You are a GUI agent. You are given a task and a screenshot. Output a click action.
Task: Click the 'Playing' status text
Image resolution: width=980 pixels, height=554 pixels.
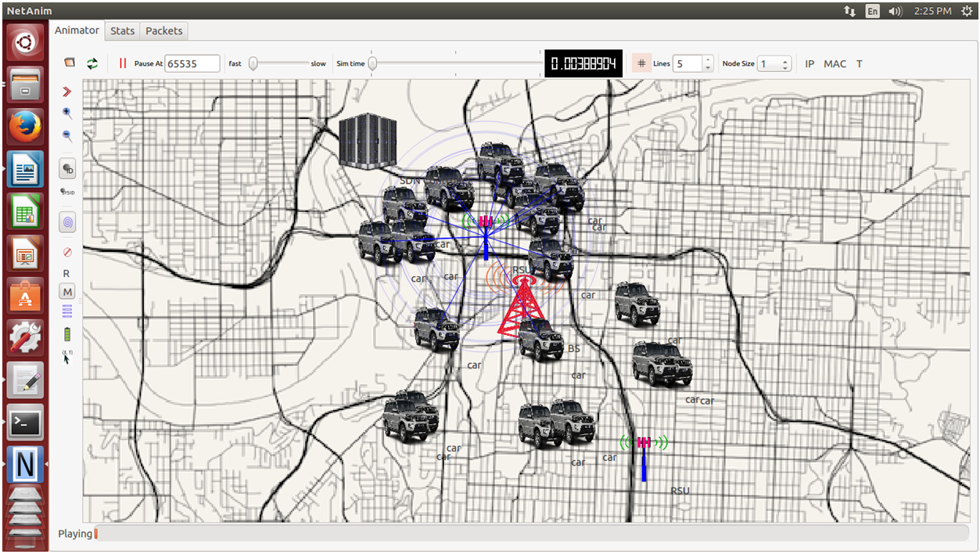[75, 534]
